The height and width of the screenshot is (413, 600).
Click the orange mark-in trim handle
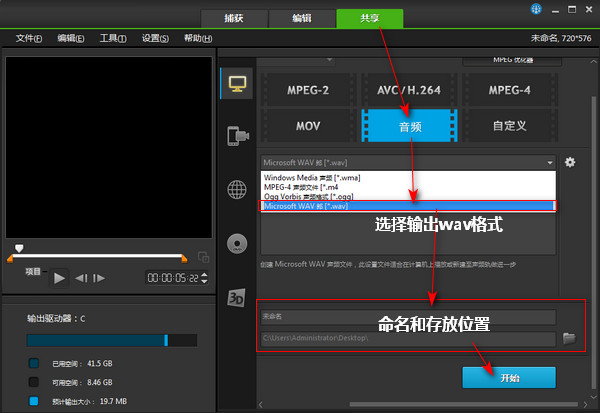pyautogui.click(x=10, y=259)
